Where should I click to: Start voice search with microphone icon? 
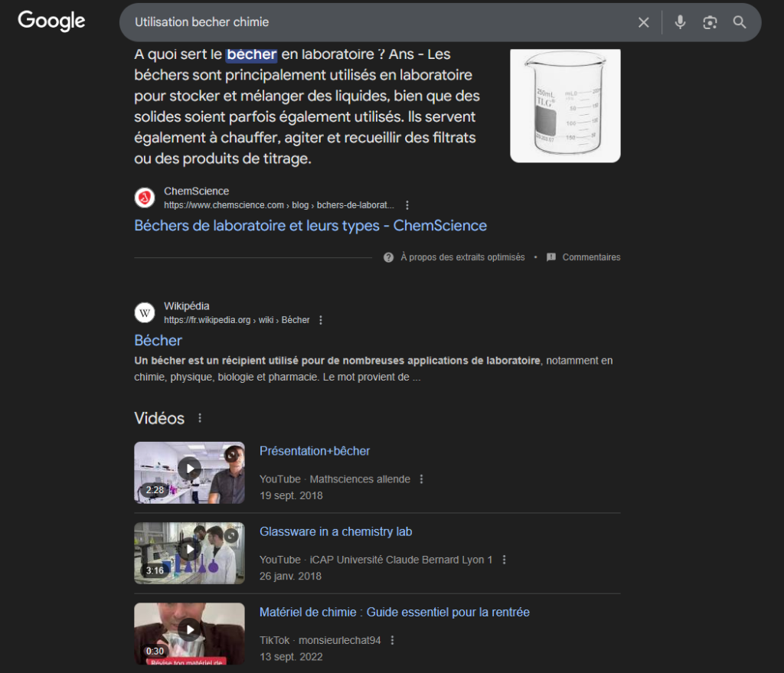click(680, 22)
